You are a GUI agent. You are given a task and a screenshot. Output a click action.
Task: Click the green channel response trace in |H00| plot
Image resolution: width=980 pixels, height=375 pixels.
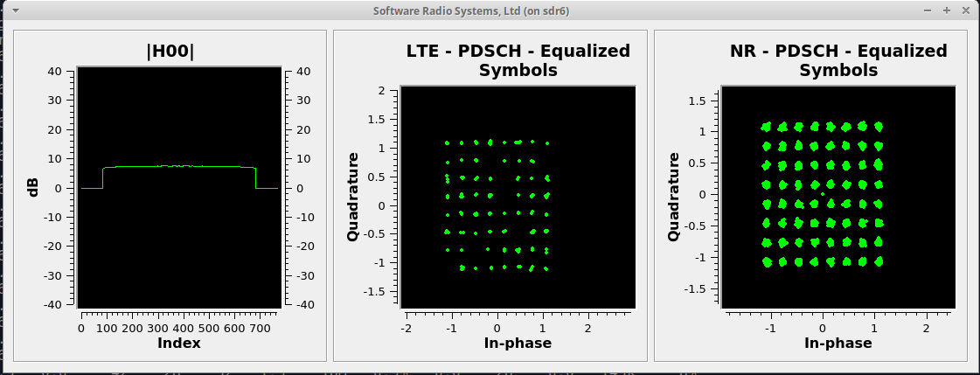pos(179,167)
